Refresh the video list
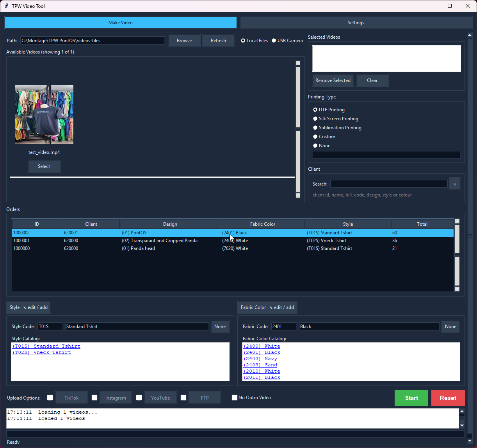Viewport: 477px width, 448px height. [x=218, y=41]
